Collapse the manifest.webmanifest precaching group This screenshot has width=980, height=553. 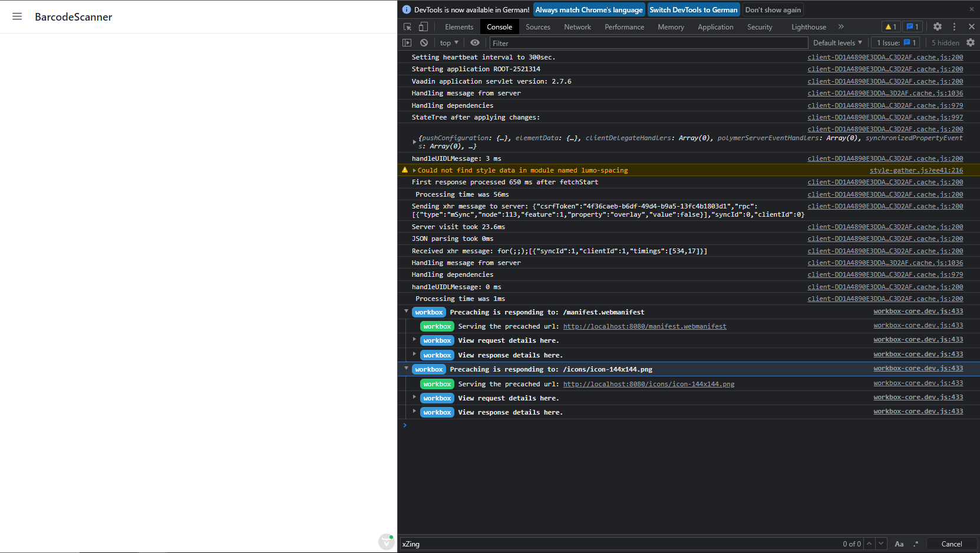click(x=406, y=312)
